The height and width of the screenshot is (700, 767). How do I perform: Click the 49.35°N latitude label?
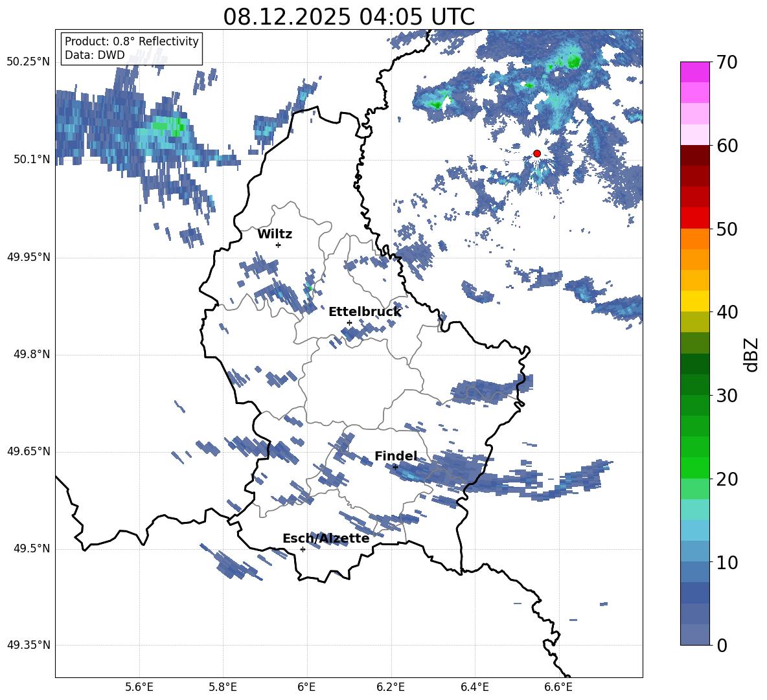pos(29,645)
